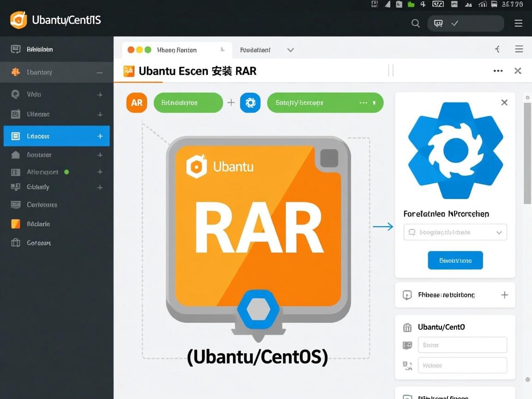
Task: Open the hamburger menu at top right
Action: pos(519,23)
